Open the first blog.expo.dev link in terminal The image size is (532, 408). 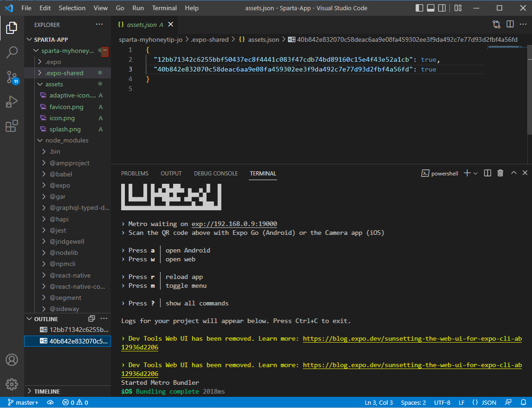(x=412, y=338)
